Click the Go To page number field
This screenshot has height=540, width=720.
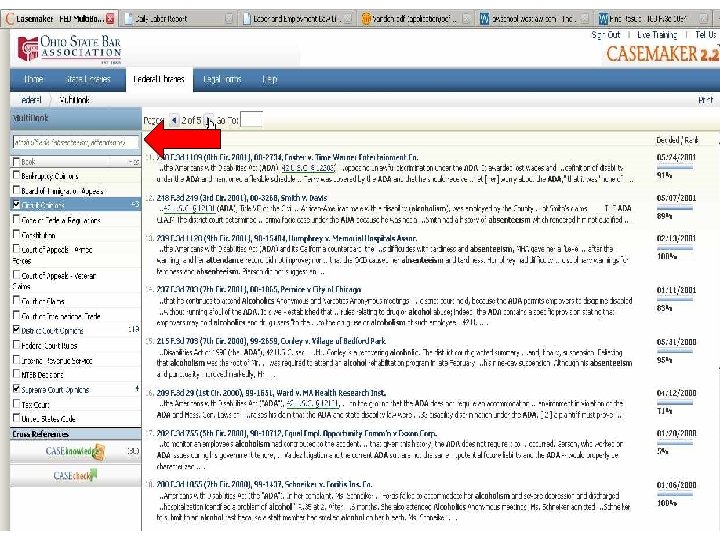pyautogui.click(x=251, y=120)
